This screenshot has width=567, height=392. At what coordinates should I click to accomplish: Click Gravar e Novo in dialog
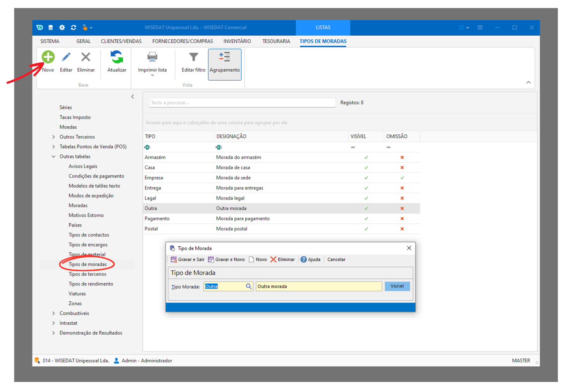click(226, 260)
